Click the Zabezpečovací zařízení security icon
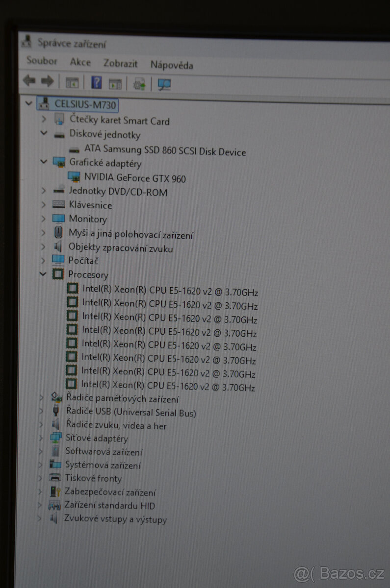390x588 pixels. pyautogui.click(x=55, y=491)
